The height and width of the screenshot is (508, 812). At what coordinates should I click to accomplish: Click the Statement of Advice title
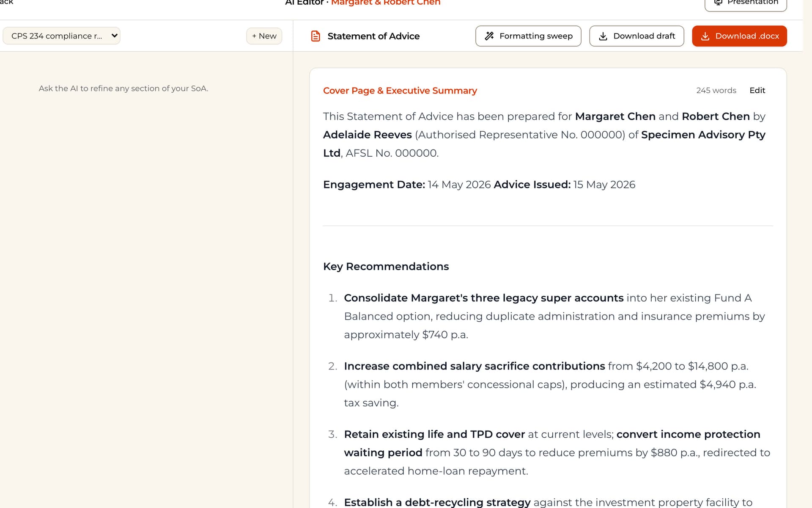(373, 36)
